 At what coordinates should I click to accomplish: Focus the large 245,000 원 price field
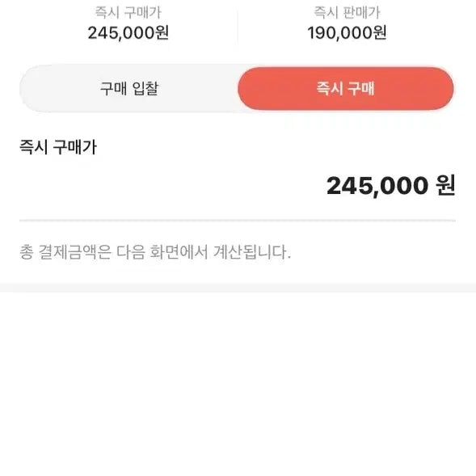pos(390,186)
